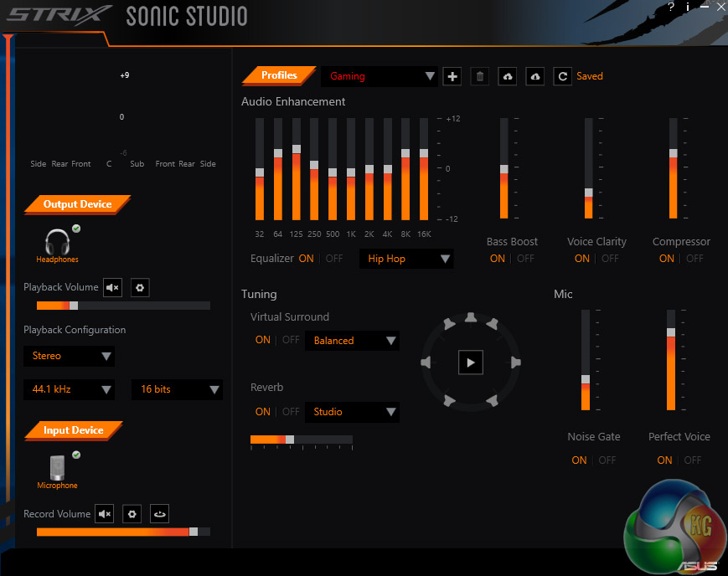Screen dimensions: 728x576
Task: Adjust the Noise Gate level slider
Action: pyautogui.click(x=586, y=360)
